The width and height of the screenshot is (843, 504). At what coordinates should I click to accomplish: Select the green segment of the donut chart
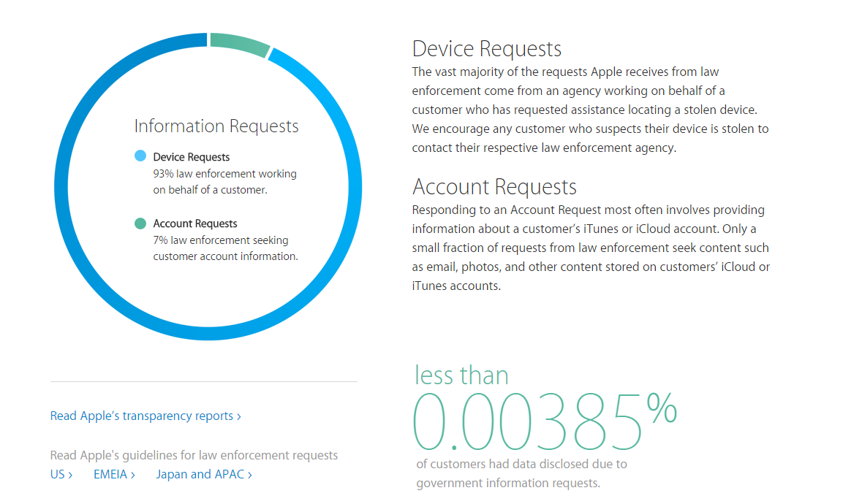239,42
